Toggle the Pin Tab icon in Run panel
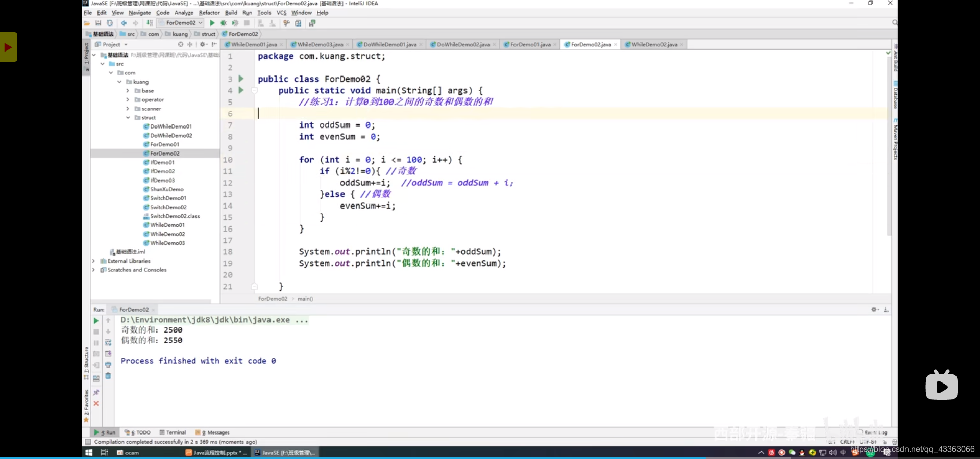The height and width of the screenshot is (459, 980). coord(96,392)
